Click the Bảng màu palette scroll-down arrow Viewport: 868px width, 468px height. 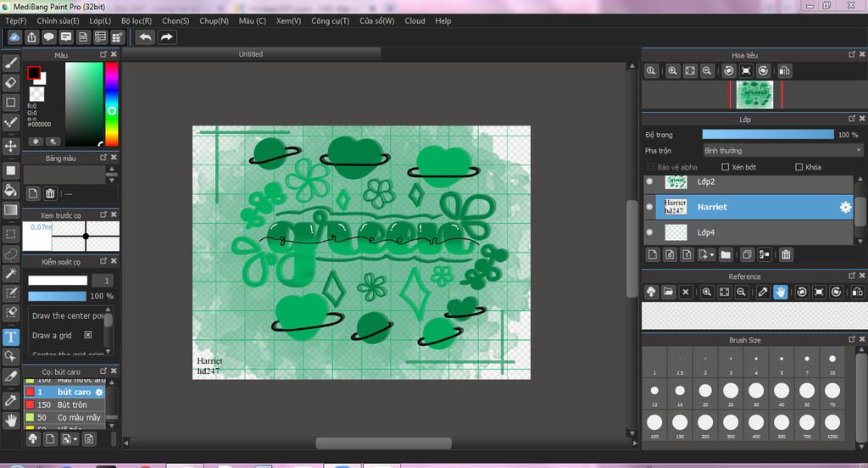point(111,180)
